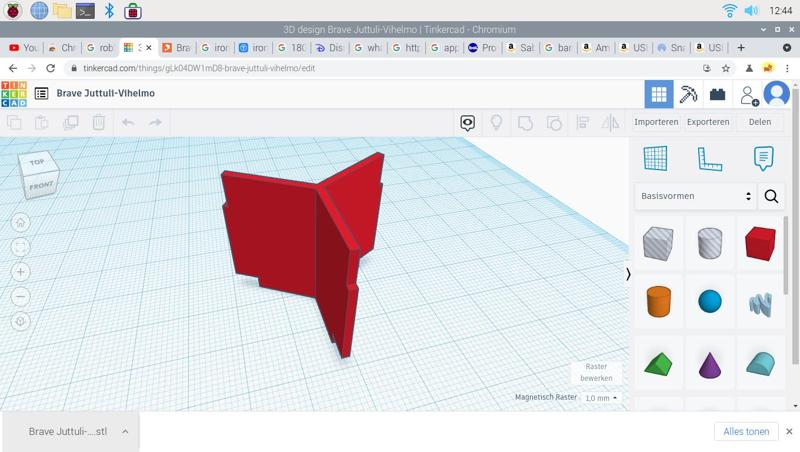Open the Tinkercad logo home link

coord(14,93)
